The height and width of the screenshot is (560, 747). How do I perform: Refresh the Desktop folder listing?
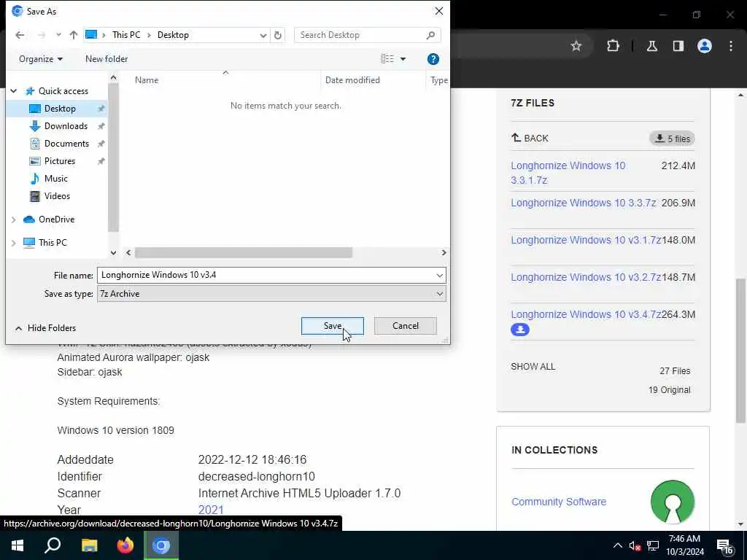(278, 35)
